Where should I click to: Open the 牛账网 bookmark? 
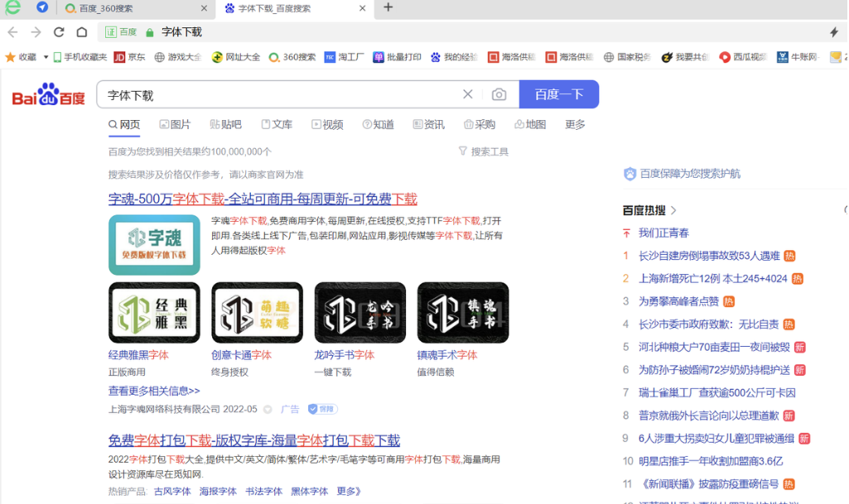798,57
